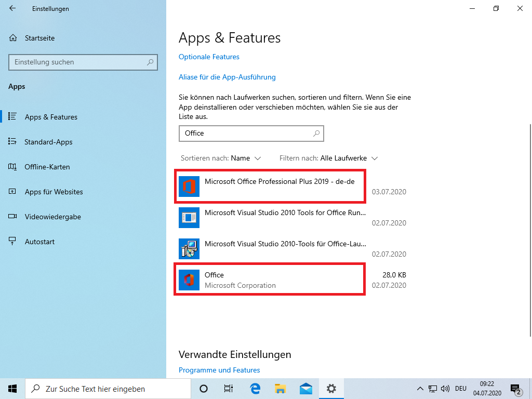This screenshot has height=399, width=532.
Task: Go to Apps für Websites section
Action: 54,192
